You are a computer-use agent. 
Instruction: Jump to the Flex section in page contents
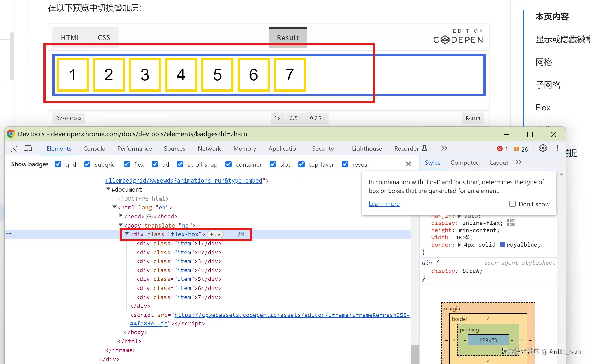(x=543, y=108)
